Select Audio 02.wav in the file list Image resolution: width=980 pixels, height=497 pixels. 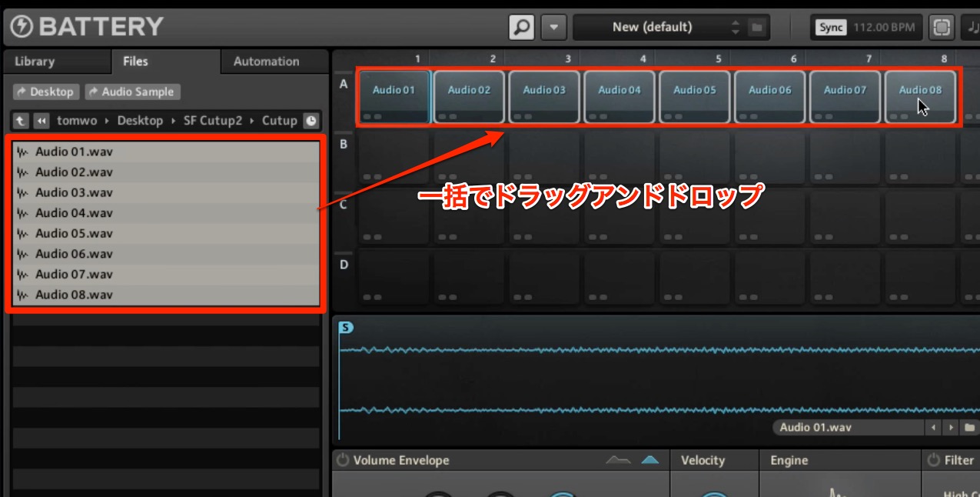tap(166, 172)
